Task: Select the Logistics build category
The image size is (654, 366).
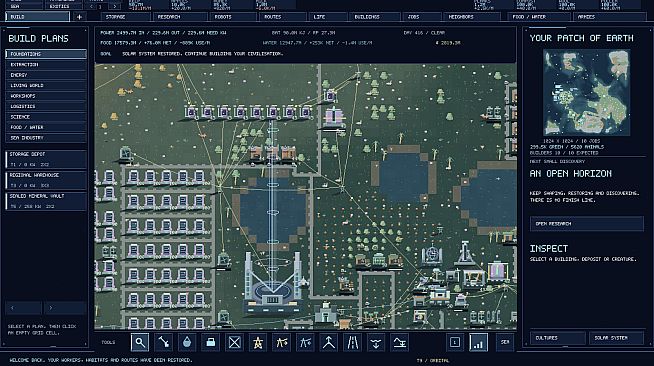Action: click(46, 106)
